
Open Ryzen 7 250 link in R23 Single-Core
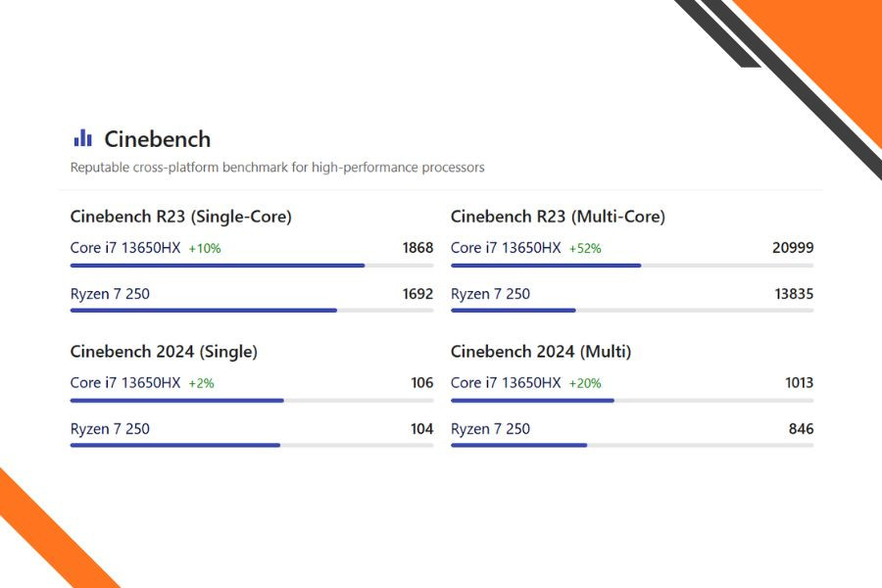[x=110, y=294]
